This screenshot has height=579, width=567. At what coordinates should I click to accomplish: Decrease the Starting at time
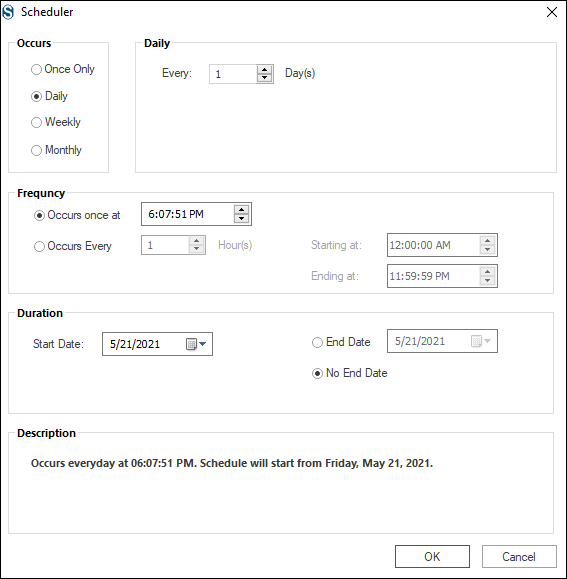tap(487, 249)
